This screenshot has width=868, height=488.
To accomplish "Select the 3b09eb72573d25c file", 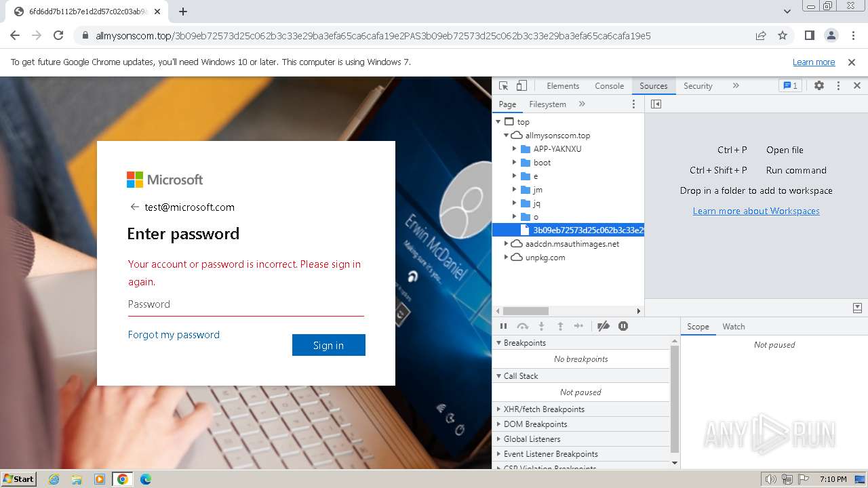I will (x=568, y=230).
